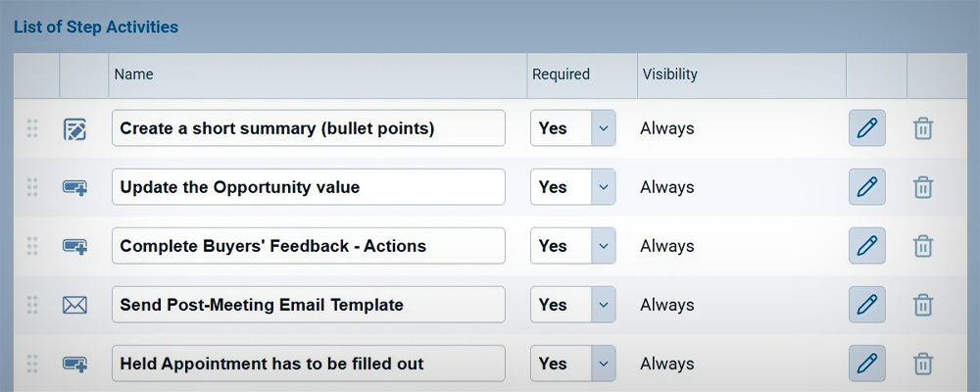980x392 pixels.
Task: Click the drag handle of Send Post-Meeting Email row
Action: (x=32, y=305)
